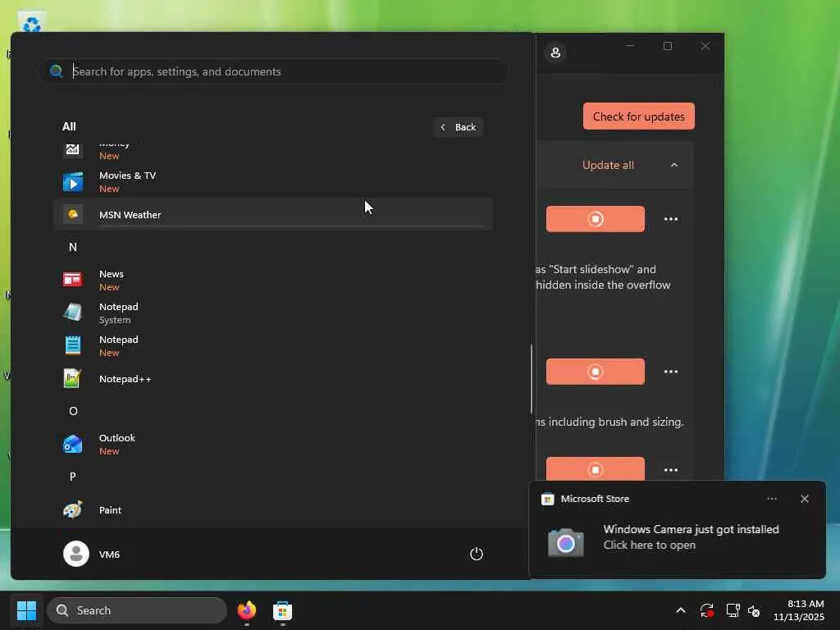Collapse the Update all section chevron
Image resolution: width=840 pixels, height=630 pixels.
[674, 165]
